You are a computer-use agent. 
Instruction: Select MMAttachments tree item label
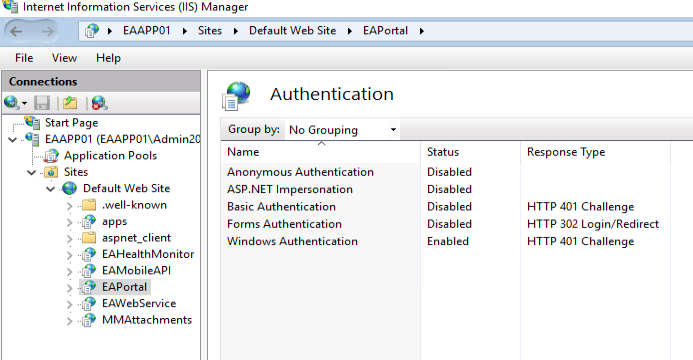(147, 320)
